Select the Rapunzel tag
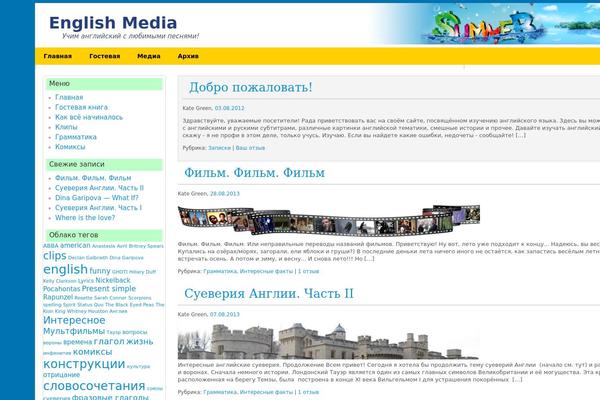 pyautogui.click(x=58, y=297)
